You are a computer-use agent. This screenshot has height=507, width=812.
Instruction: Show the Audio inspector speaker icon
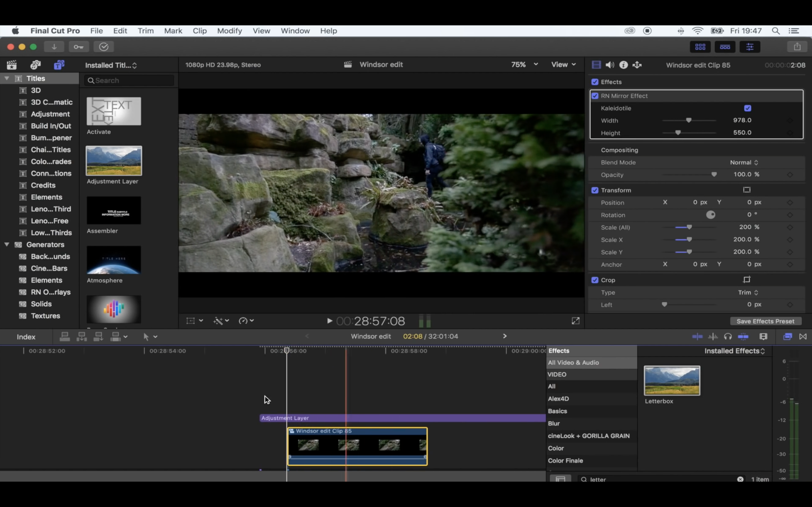(610, 65)
